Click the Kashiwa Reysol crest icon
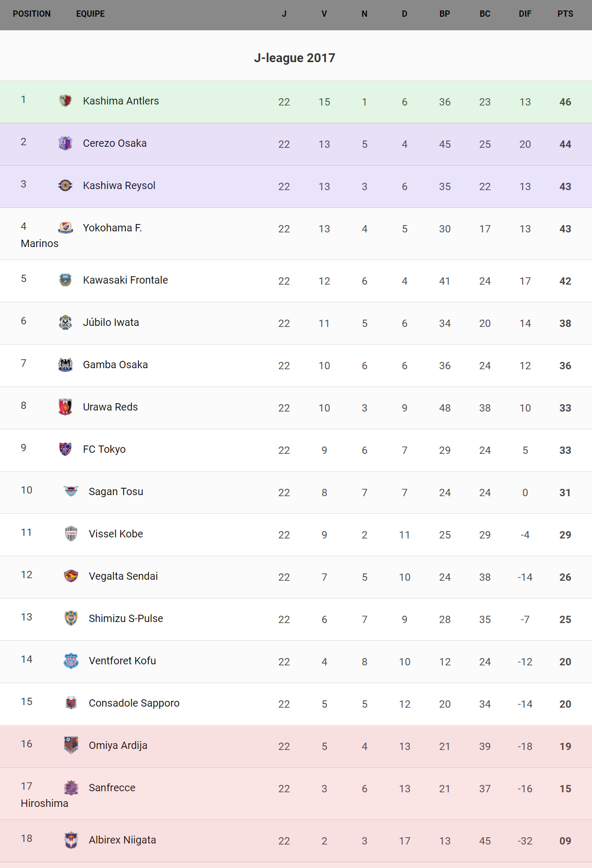592x868 pixels. click(65, 185)
